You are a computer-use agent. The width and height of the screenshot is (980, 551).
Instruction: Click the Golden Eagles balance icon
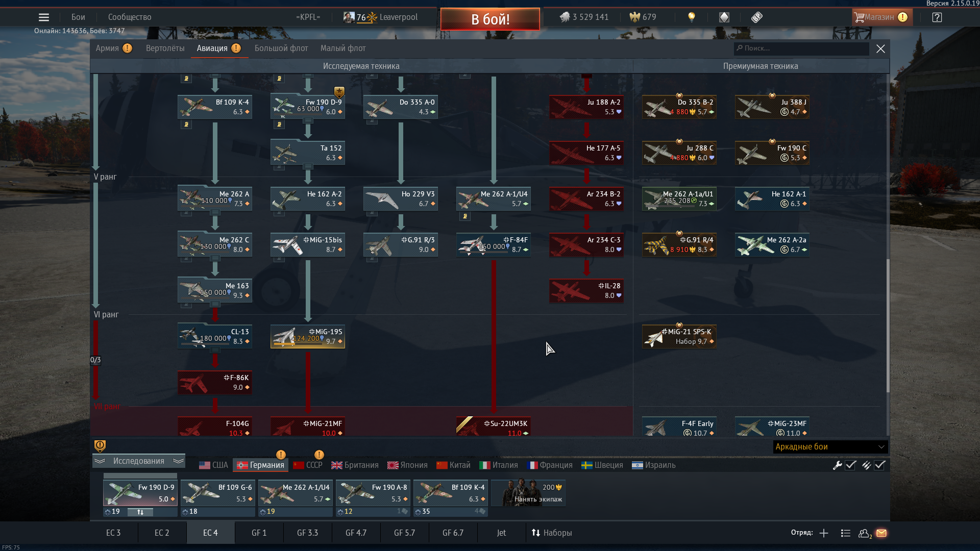[x=634, y=17]
